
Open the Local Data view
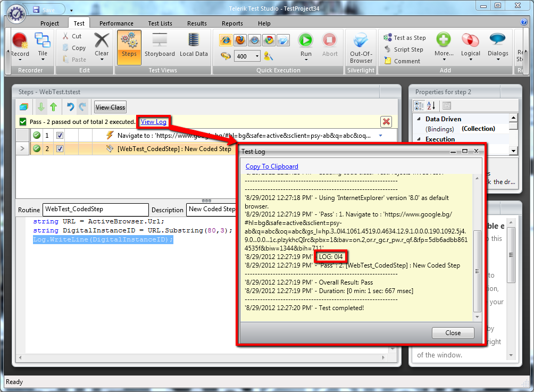point(194,45)
